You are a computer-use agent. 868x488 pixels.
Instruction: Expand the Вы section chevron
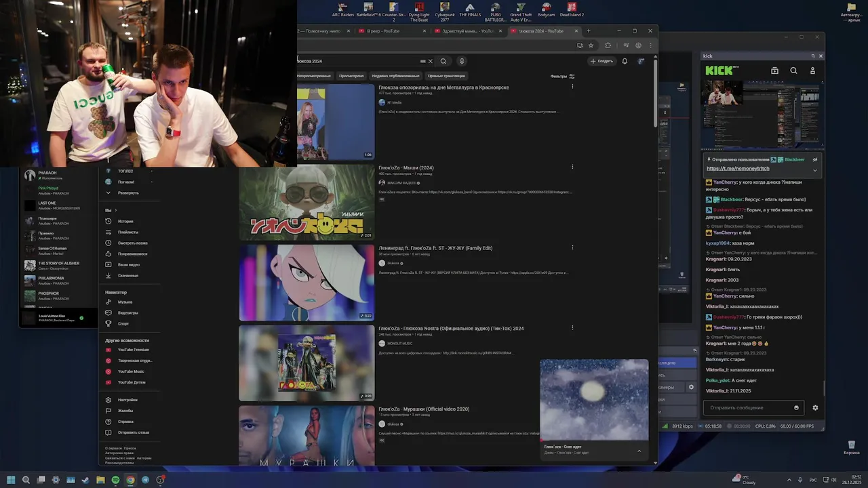tap(115, 210)
